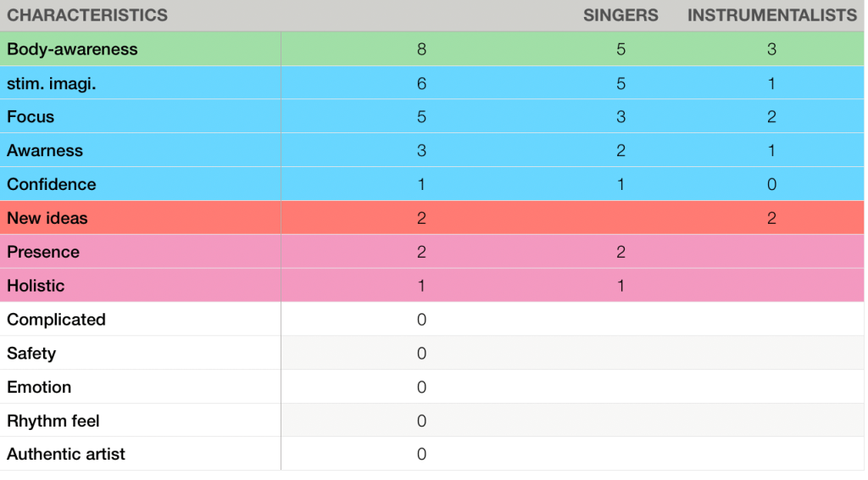Select Body-awareness total value 8

(x=421, y=49)
